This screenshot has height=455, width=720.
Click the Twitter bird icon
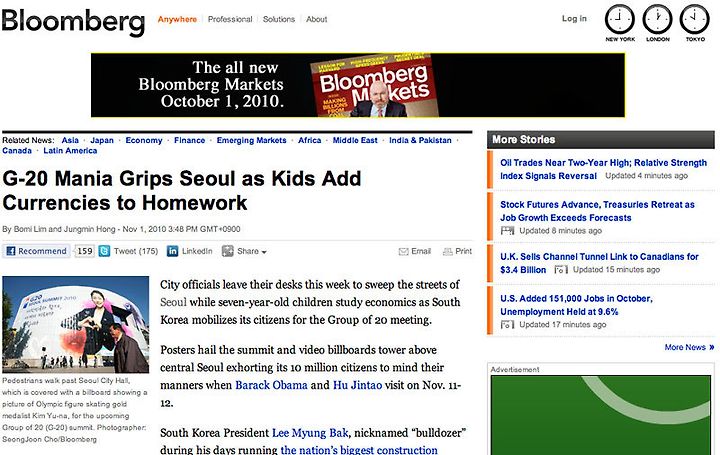[x=104, y=251]
